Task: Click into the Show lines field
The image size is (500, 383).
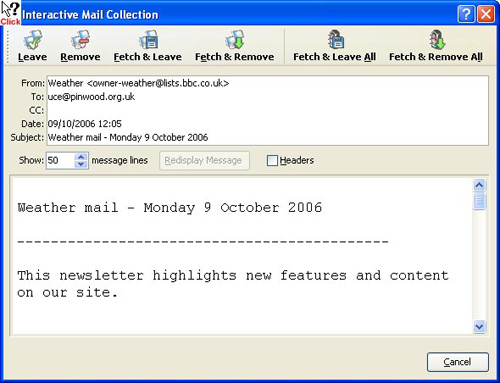Action: pos(60,160)
